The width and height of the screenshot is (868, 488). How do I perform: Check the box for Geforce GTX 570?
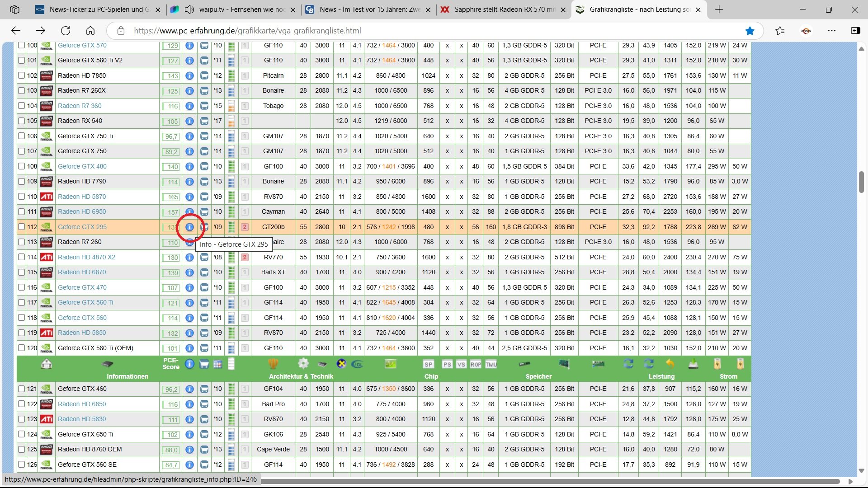21,45
